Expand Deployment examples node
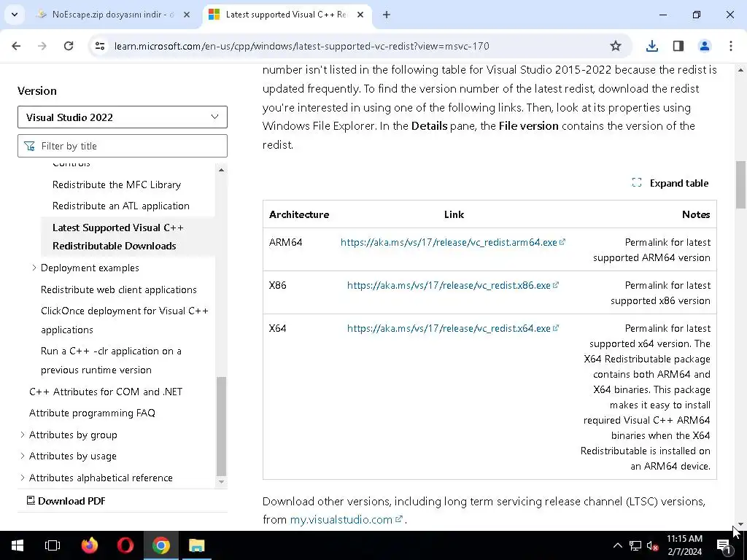 34,268
